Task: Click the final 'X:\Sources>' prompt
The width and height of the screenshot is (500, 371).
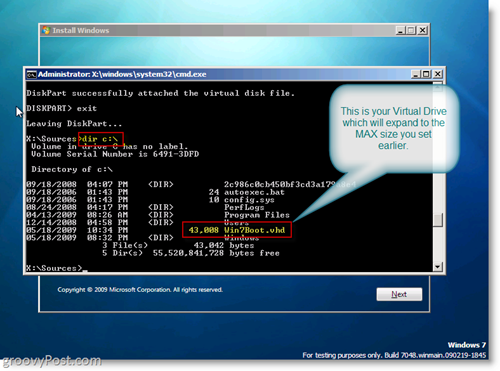Action: point(54,268)
